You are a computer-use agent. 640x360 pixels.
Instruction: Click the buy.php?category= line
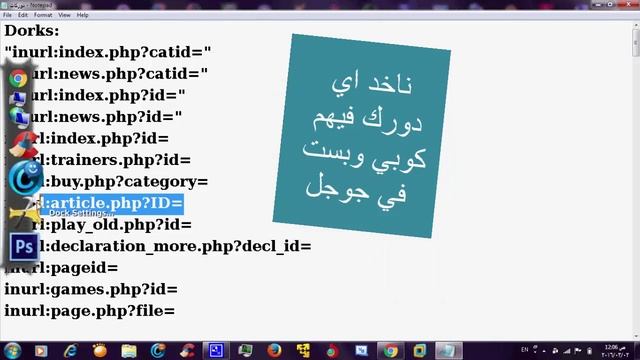(x=124, y=182)
